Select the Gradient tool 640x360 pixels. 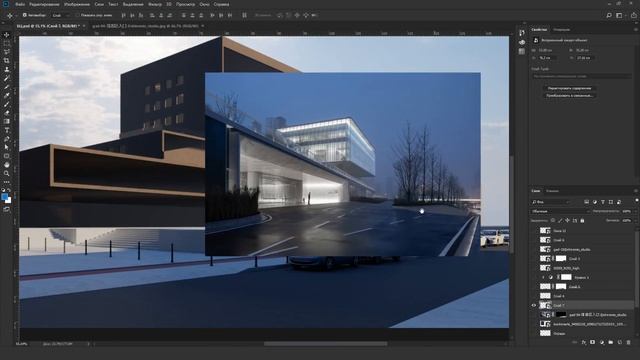click(7, 121)
